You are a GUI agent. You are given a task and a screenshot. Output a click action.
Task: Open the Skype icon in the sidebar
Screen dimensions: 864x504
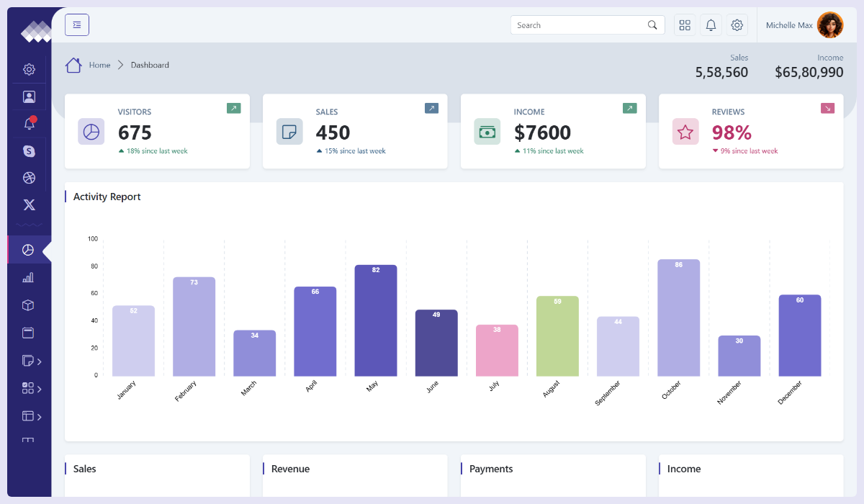click(x=29, y=150)
